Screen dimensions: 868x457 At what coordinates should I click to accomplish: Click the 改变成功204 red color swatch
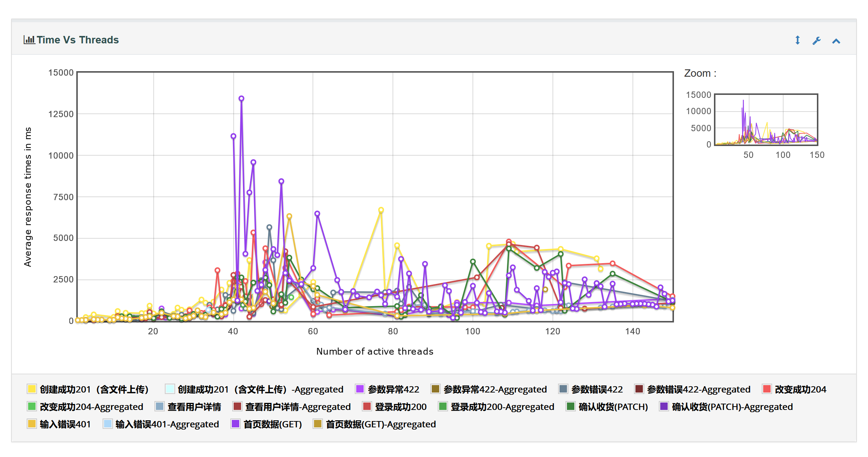coord(767,389)
